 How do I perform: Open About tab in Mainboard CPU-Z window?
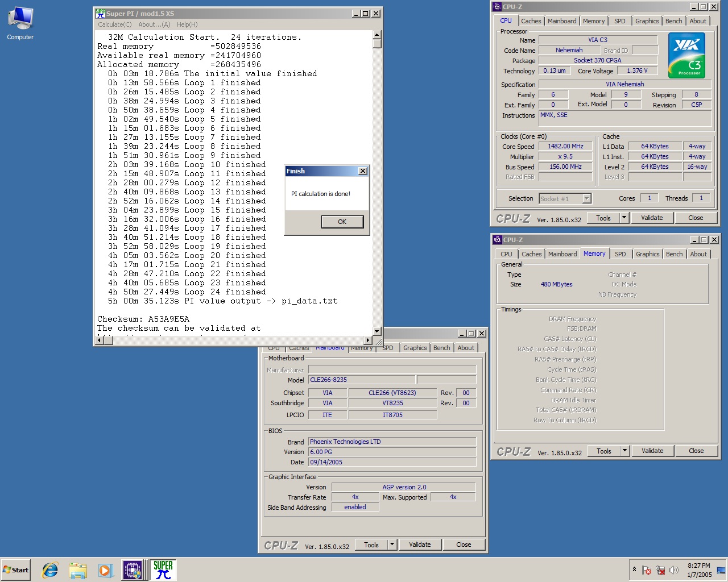click(466, 348)
